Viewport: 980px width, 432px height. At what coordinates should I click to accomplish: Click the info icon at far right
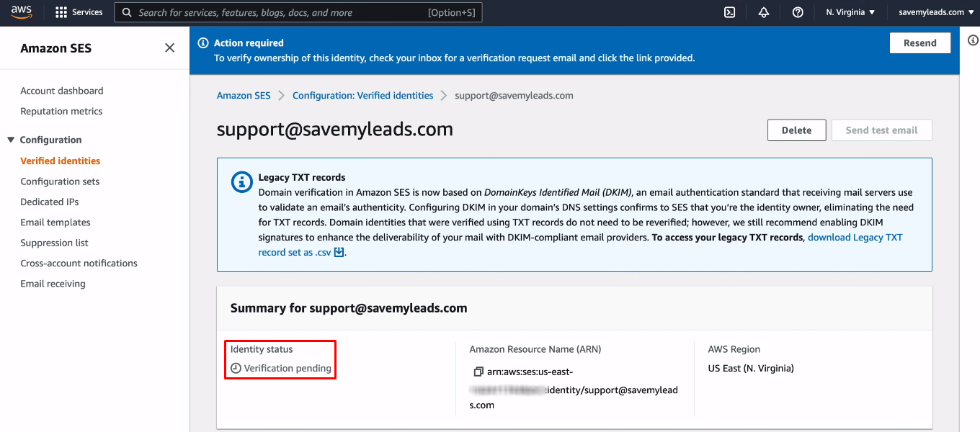(973, 40)
